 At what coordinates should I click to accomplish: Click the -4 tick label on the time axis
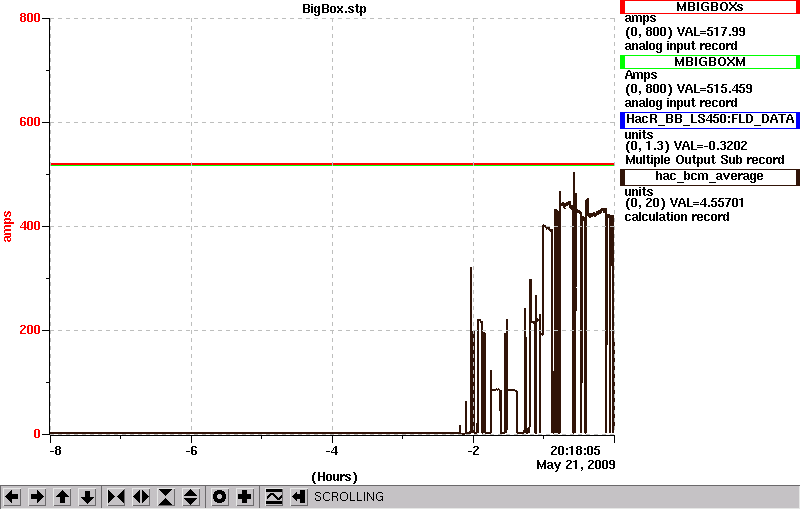(332, 451)
